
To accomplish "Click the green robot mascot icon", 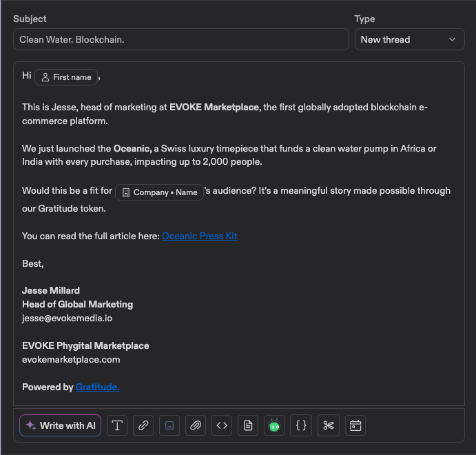I will (x=274, y=425).
